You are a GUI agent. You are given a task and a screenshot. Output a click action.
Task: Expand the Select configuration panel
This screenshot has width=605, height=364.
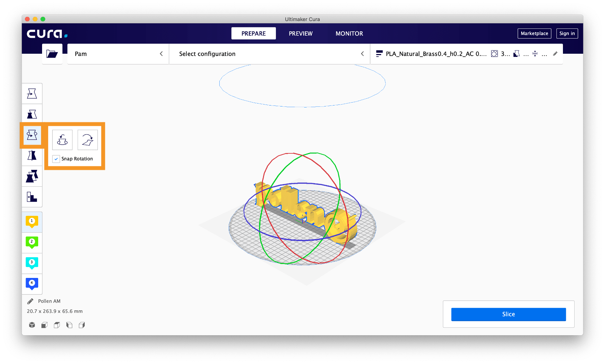coord(269,54)
